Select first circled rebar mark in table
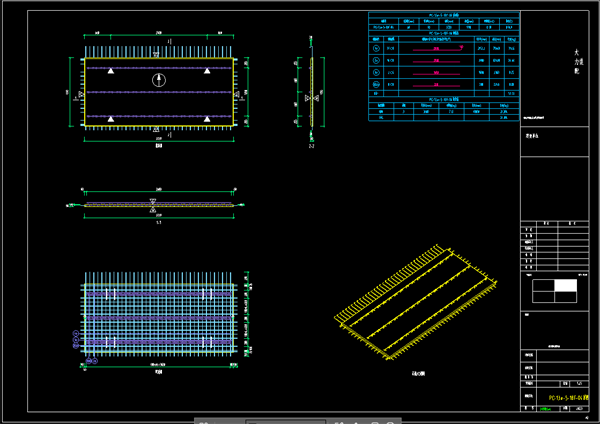The width and height of the screenshot is (600, 424). coord(376,49)
